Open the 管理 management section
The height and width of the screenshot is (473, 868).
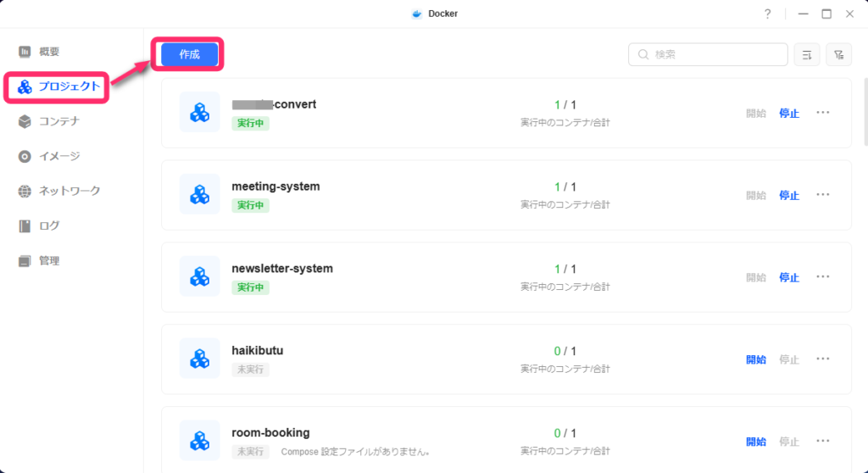(39, 261)
